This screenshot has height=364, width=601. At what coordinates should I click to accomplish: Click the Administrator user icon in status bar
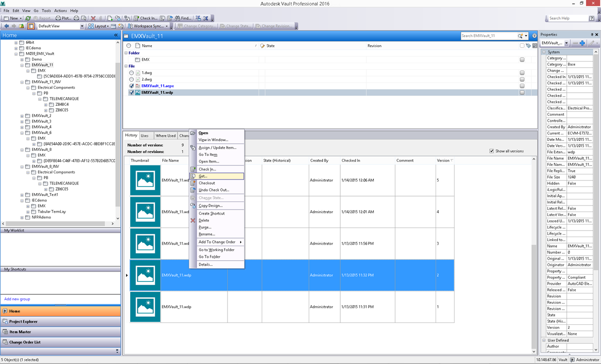click(572, 360)
